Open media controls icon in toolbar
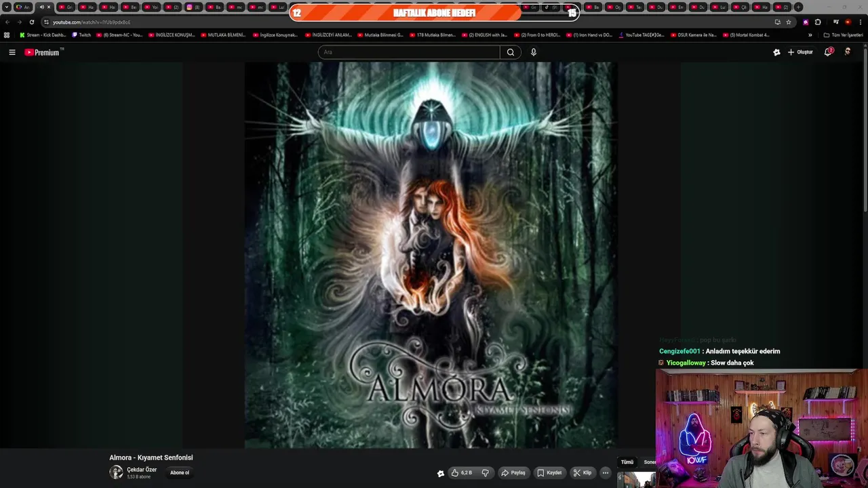Screen dimensions: 868x488 pos(836,22)
